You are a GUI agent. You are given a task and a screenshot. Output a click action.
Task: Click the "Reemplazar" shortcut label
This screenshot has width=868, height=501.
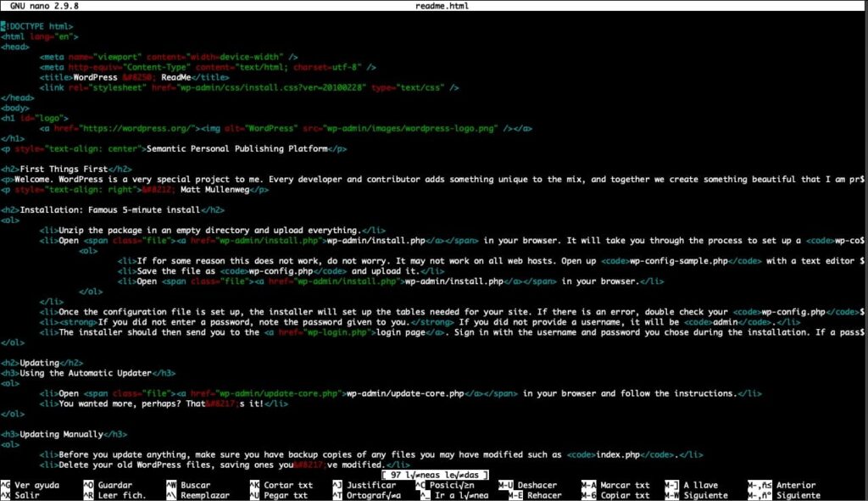coord(205,495)
